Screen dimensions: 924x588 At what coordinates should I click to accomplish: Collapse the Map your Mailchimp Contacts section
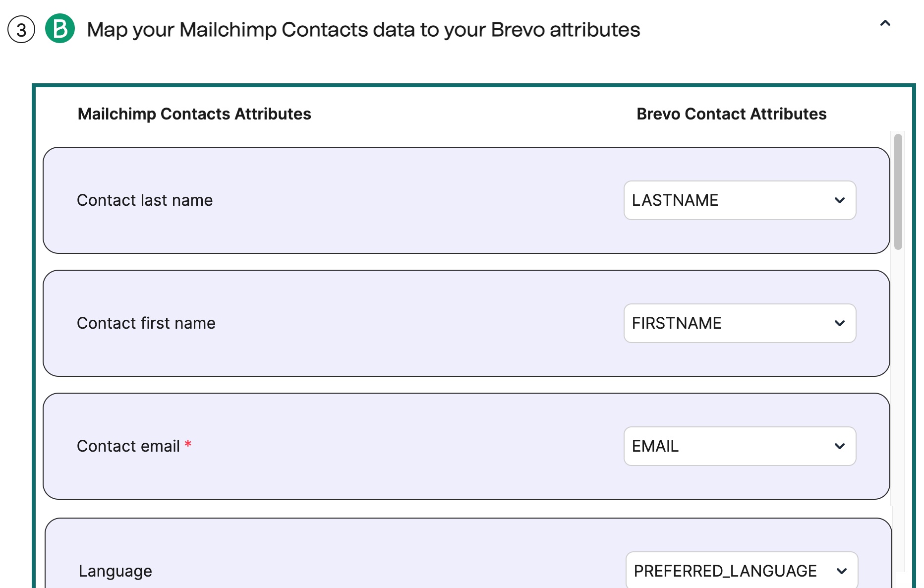click(x=885, y=23)
